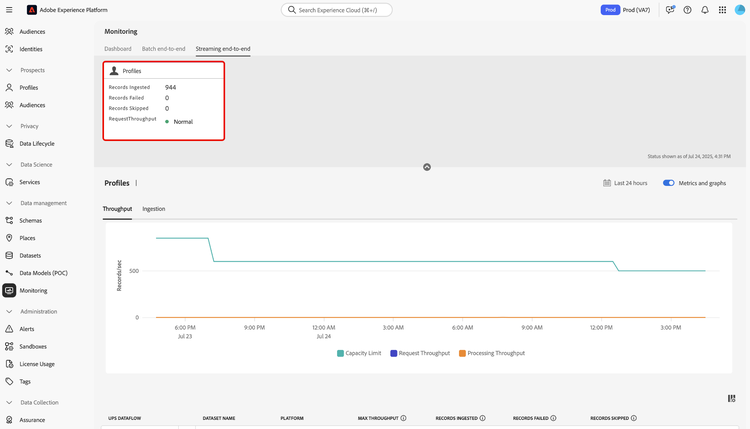Open the hamburger navigation menu

[9, 10]
